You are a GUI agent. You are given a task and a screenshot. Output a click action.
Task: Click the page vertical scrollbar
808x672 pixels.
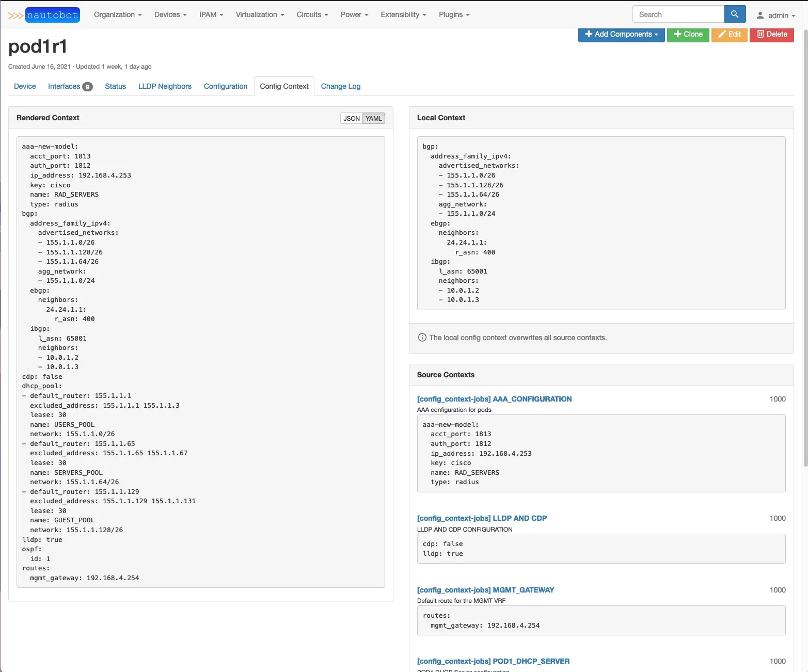click(804, 258)
